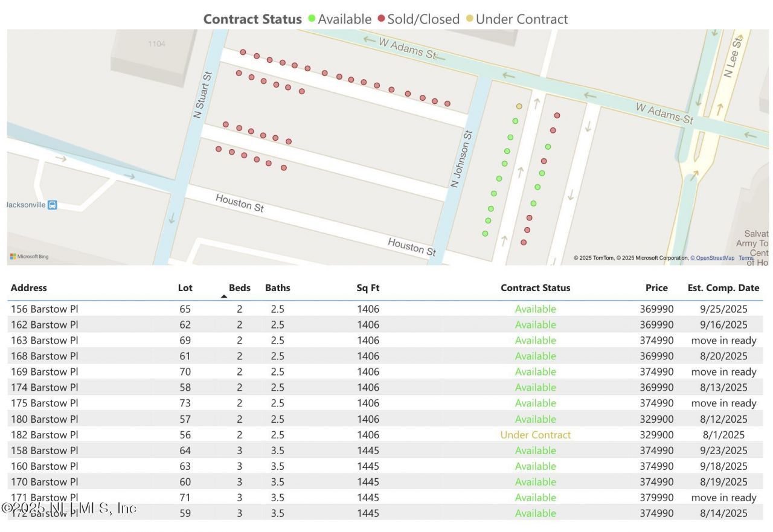
Task: Select the 379990 price cell
Action: click(656, 498)
